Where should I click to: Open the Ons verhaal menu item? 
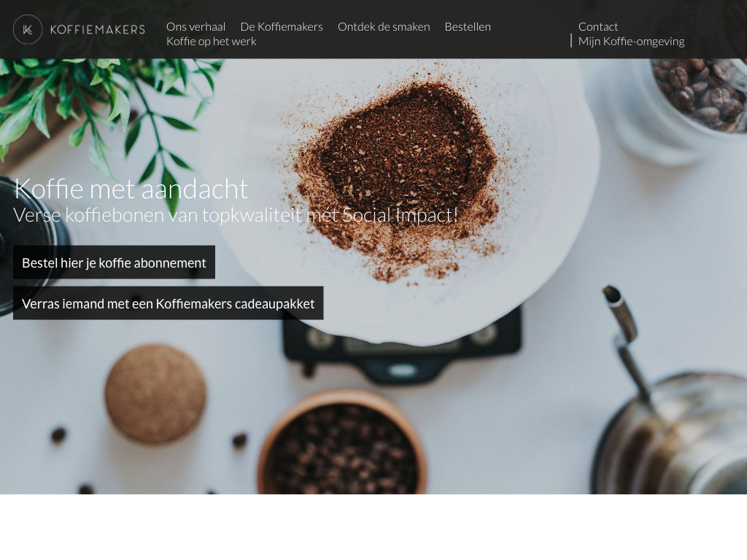pos(196,27)
